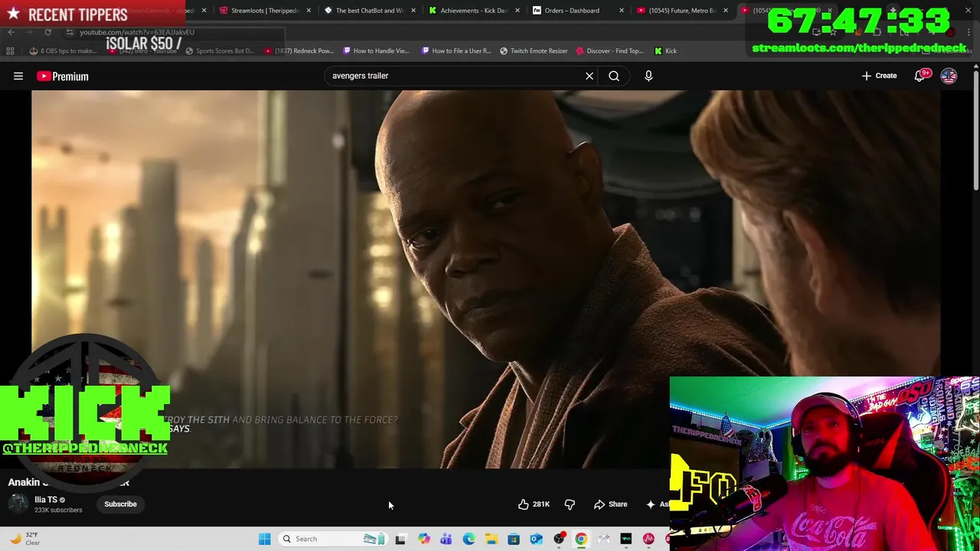The image size is (980, 551).
Task: Open the Discover - Find Top... bookmark
Action: pyautogui.click(x=609, y=51)
